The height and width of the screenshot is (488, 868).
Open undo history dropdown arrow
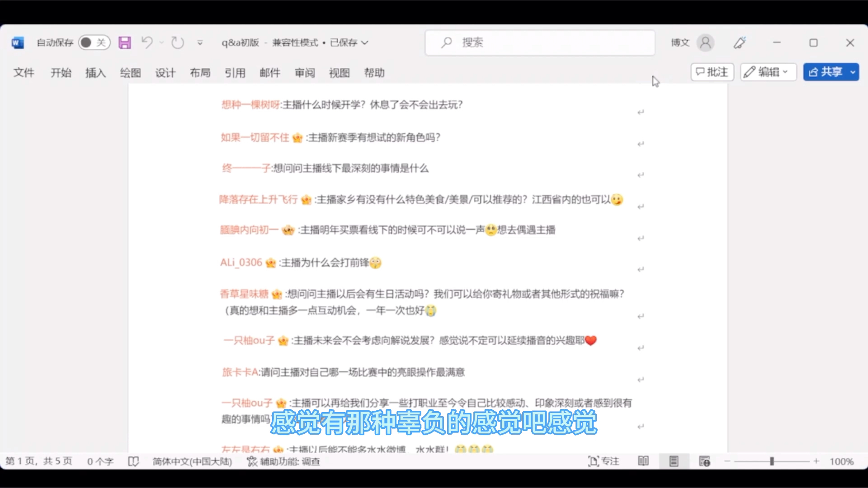pyautogui.click(x=161, y=42)
